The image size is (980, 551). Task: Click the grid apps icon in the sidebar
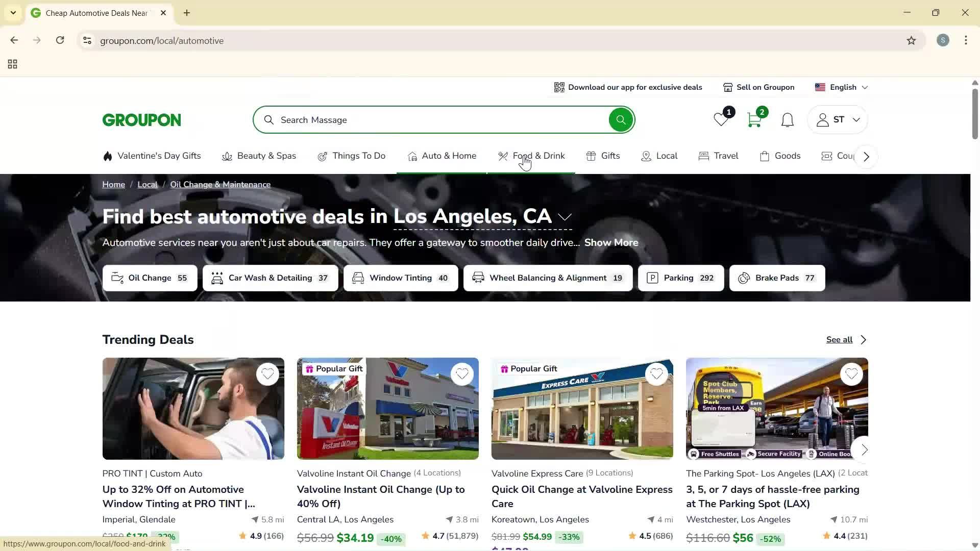pyautogui.click(x=12, y=64)
